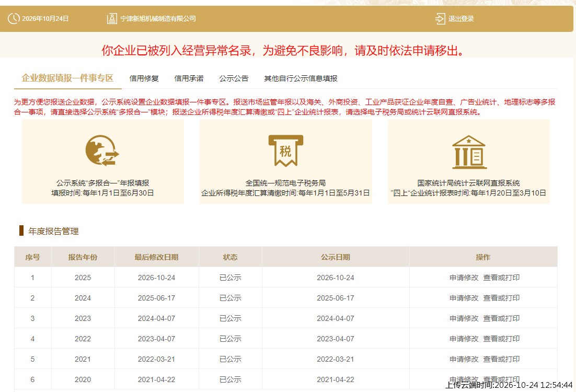Click the 公示日期 column header
The width and height of the screenshot is (576, 392).
pos(336,257)
